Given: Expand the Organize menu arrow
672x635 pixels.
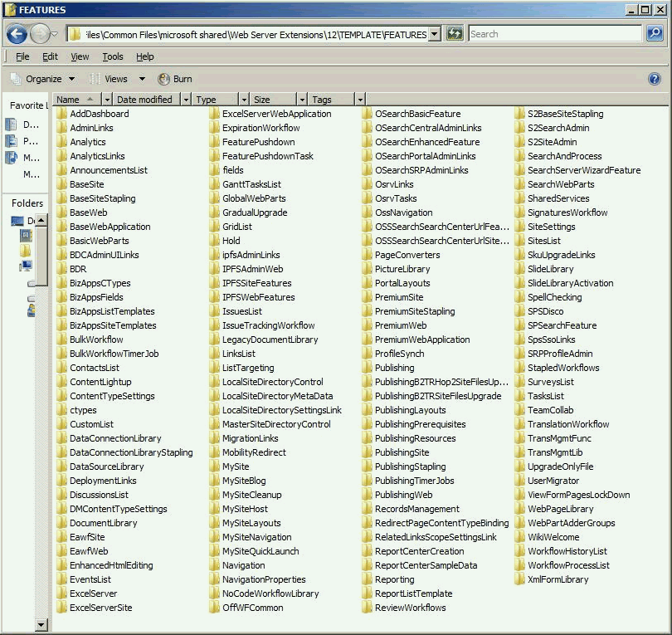Looking at the screenshot, I should [72, 79].
